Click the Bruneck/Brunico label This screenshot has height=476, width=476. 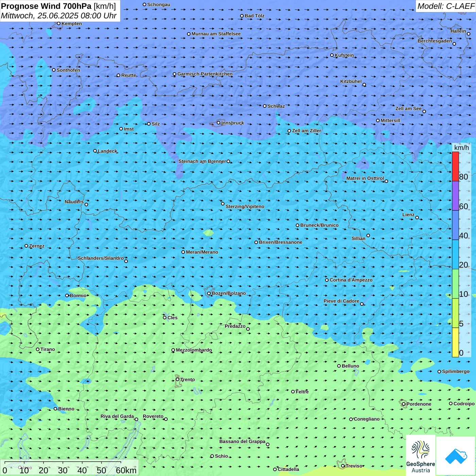tap(319, 225)
